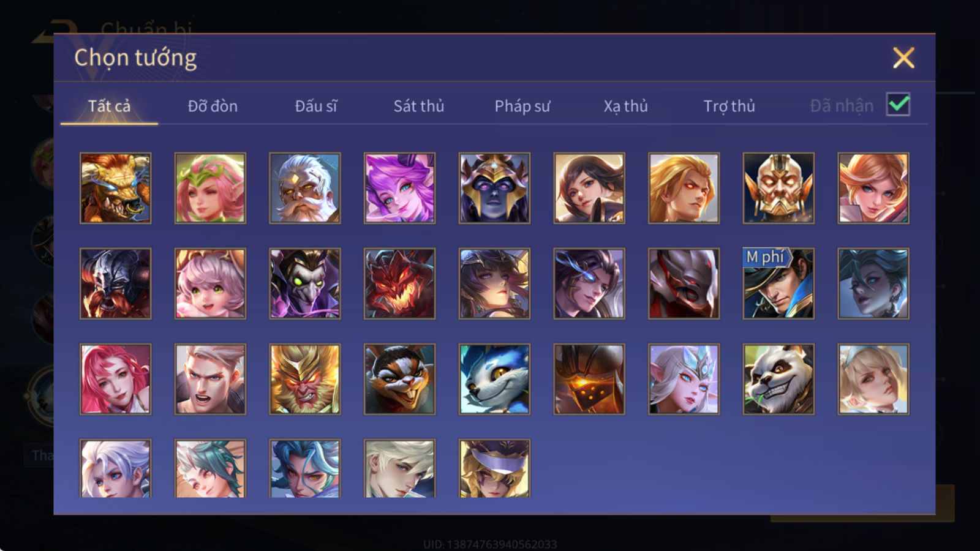This screenshot has height=551, width=980.
Task: Show the Sát thủ heroes tab
Action: (x=418, y=106)
